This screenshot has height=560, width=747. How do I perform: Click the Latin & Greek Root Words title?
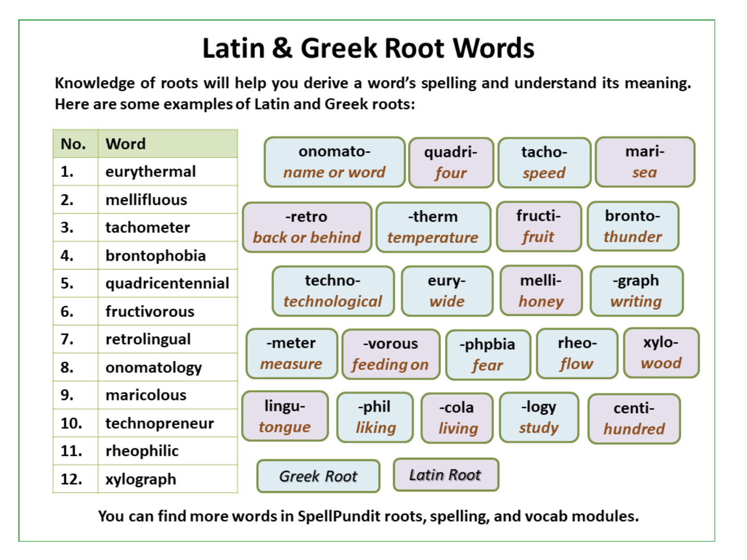pyautogui.click(x=368, y=48)
